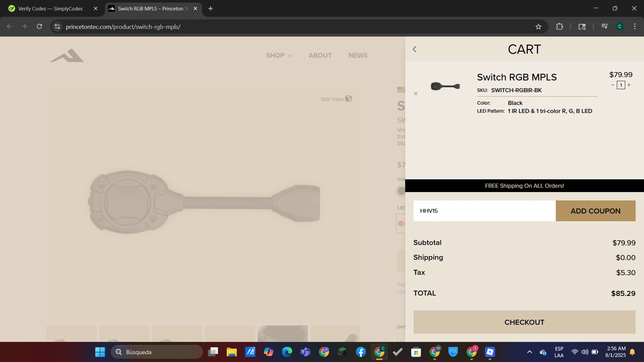
Task: Bookmark this page with star icon
Action: pos(538,27)
